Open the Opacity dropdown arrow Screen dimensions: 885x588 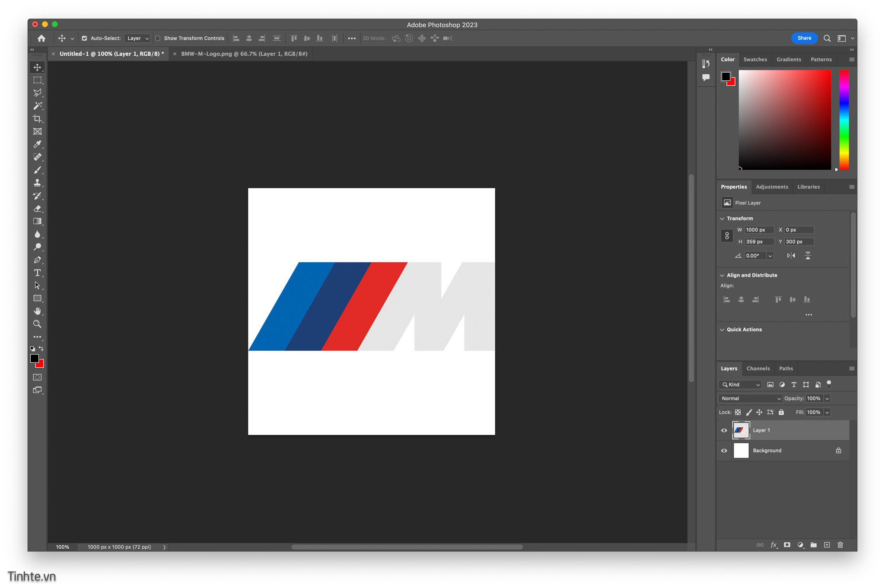point(827,398)
